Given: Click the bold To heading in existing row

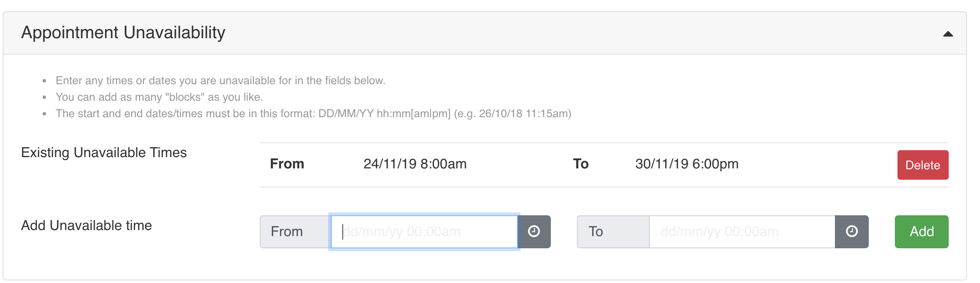Looking at the screenshot, I should pos(580,164).
